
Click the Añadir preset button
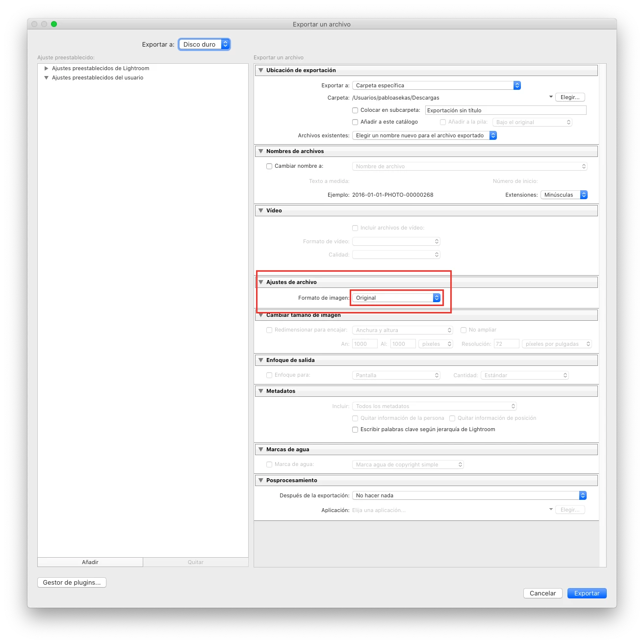pos(90,562)
